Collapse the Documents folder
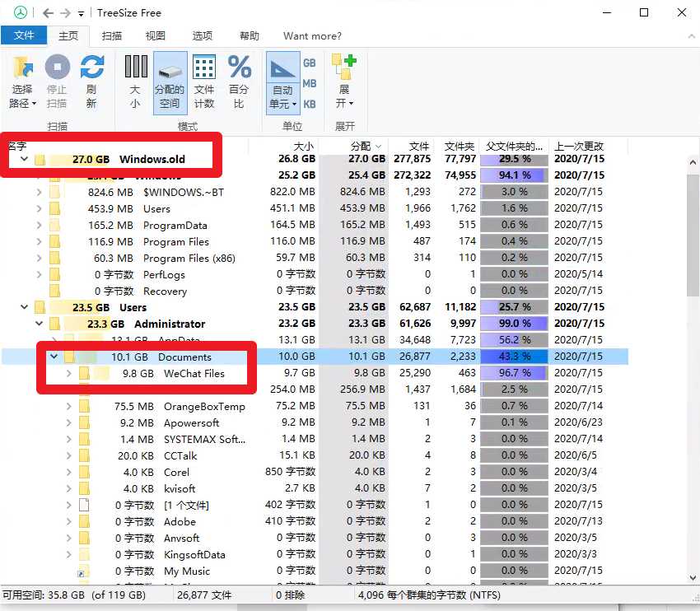This screenshot has height=611, width=700. 54,357
